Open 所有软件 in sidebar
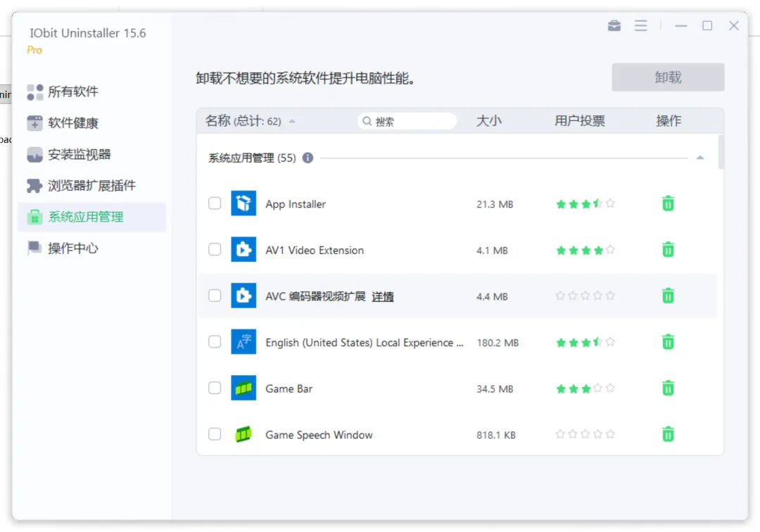Viewport: 760px width, 532px height. [x=92, y=91]
